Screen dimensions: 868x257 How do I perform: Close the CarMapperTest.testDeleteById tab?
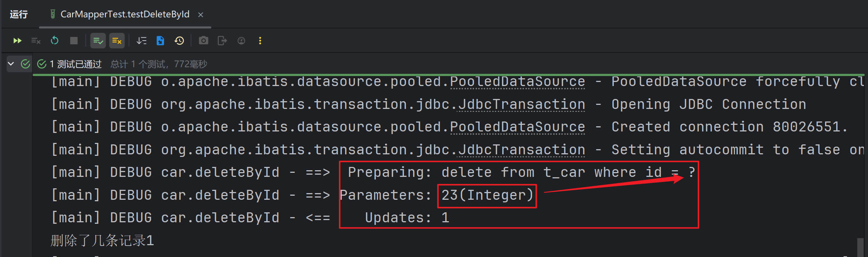coord(201,15)
